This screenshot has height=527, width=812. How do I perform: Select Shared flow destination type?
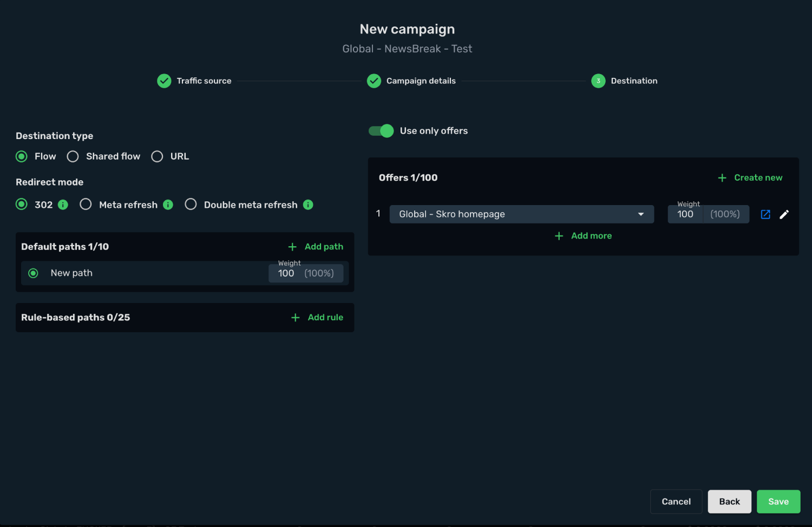click(x=73, y=156)
